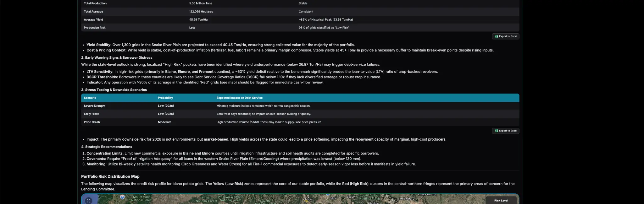Click the "4. Strategic Recommendations" heading

tap(107, 147)
